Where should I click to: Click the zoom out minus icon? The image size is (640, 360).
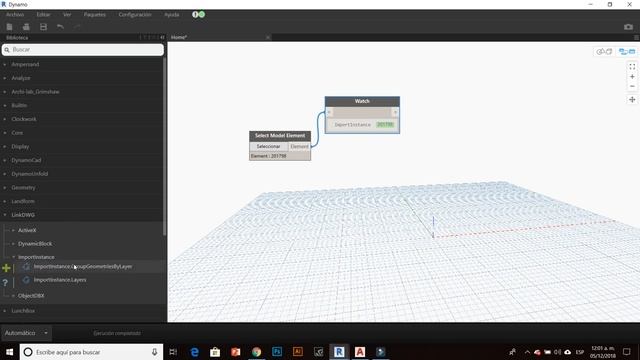point(632,86)
